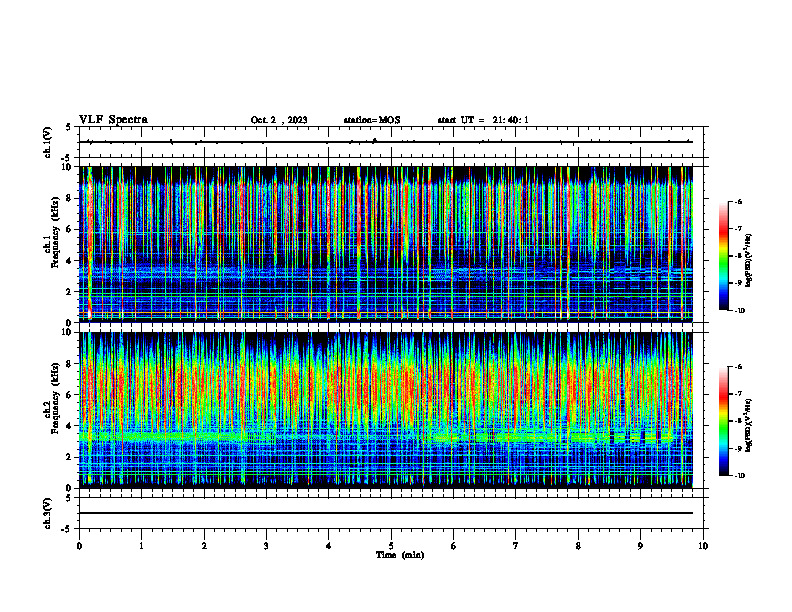
Task: Click time axis tick label "9"
Action: point(640,546)
